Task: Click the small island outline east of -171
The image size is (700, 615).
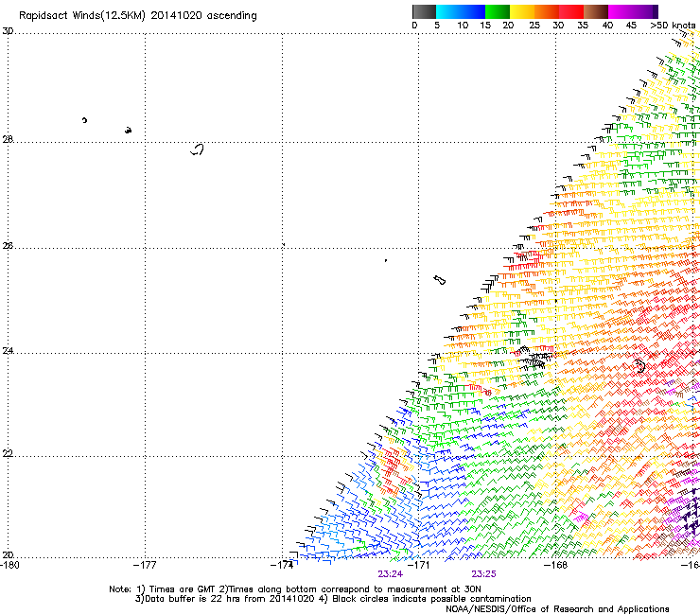Action: point(440,280)
